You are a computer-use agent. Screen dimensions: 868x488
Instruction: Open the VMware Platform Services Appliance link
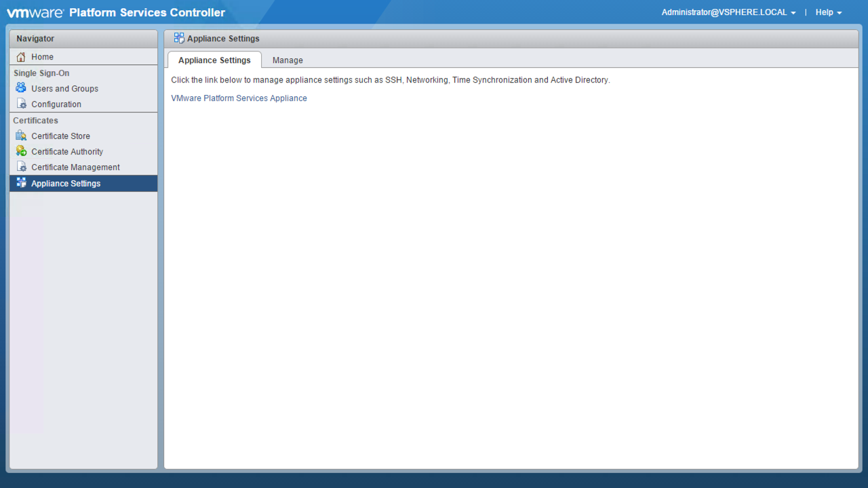pos(239,98)
